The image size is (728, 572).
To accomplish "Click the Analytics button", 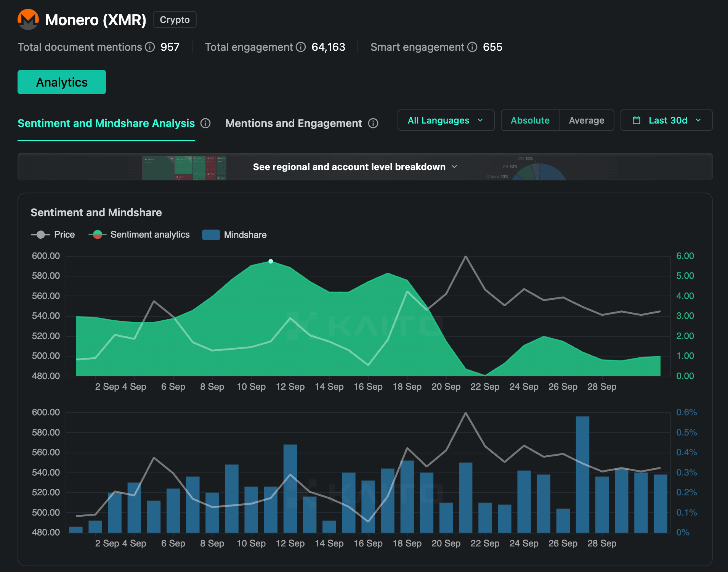I will [62, 82].
